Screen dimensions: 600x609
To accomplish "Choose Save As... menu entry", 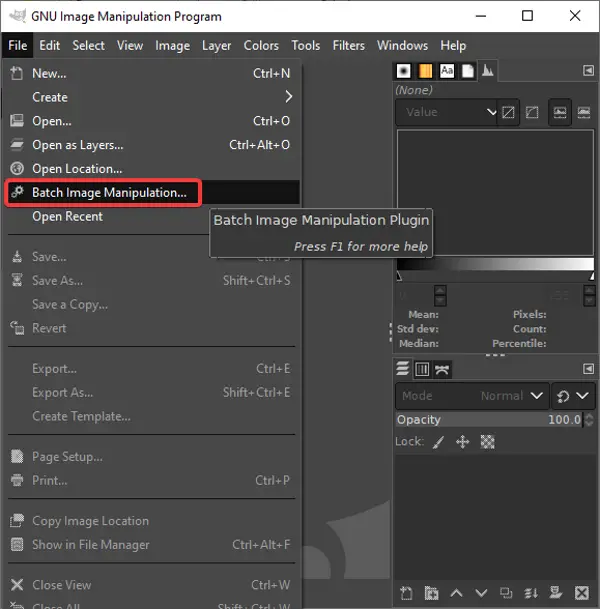I will click(151, 280).
